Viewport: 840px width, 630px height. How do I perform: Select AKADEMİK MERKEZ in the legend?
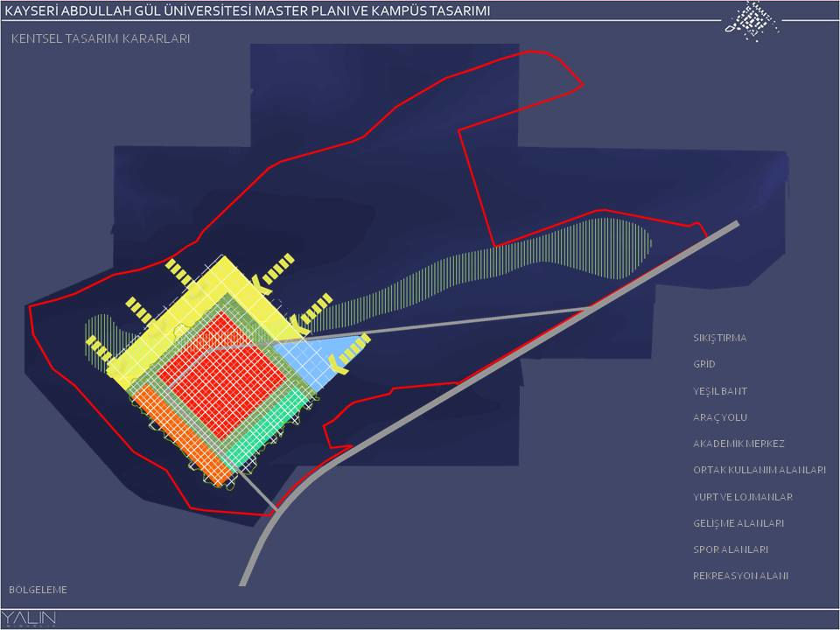pos(738,444)
